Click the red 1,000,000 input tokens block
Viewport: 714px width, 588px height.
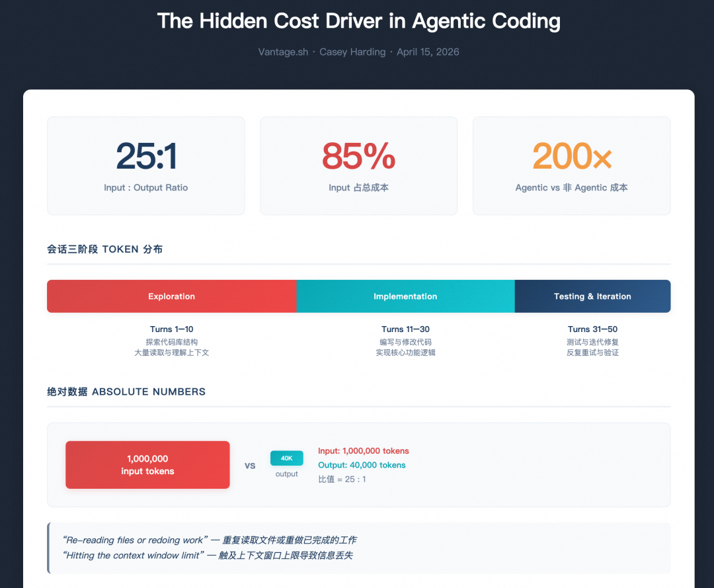point(147,465)
